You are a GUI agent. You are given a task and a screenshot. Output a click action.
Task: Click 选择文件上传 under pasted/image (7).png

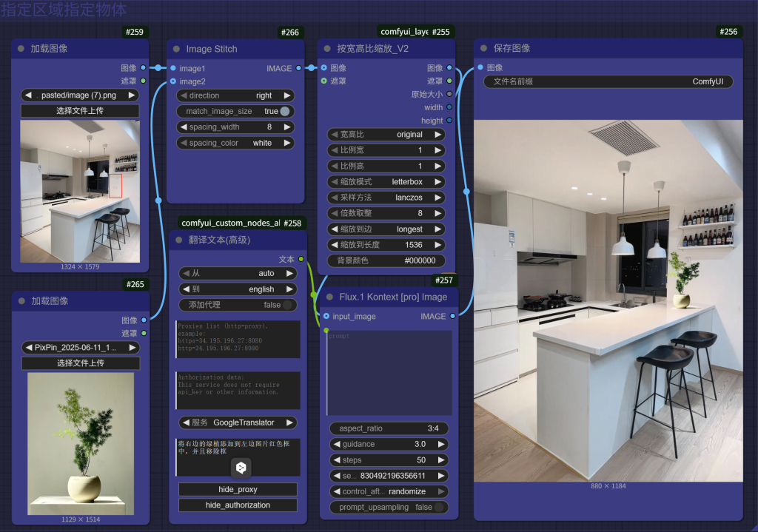click(x=80, y=111)
